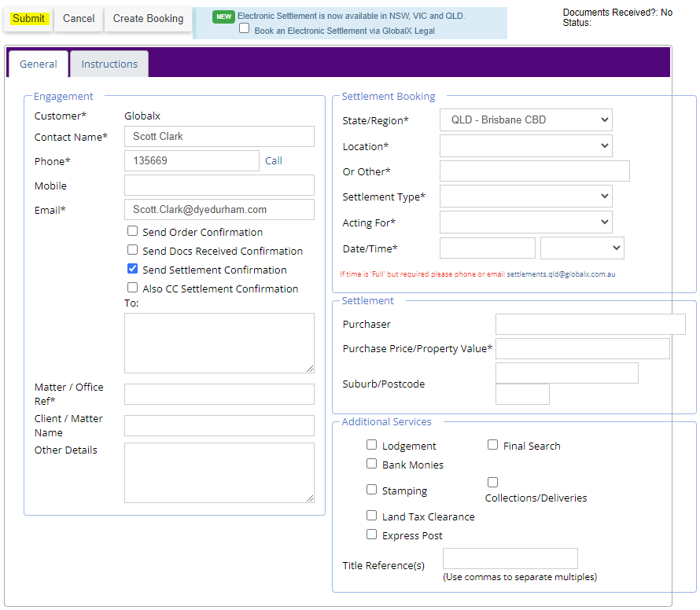Viewport: 700px width, 610px height.
Task: Switch to the Instructions tab
Action: click(x=109, y=64)
